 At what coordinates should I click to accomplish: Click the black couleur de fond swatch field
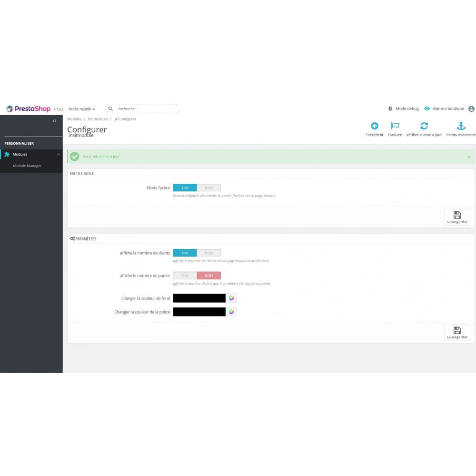(x=199, y=298)
